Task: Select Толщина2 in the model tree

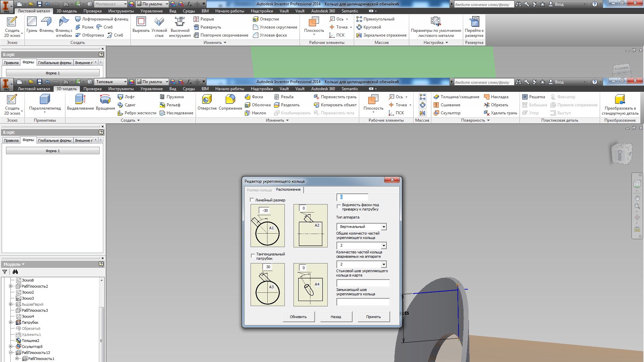Action: tap(30, 341)
